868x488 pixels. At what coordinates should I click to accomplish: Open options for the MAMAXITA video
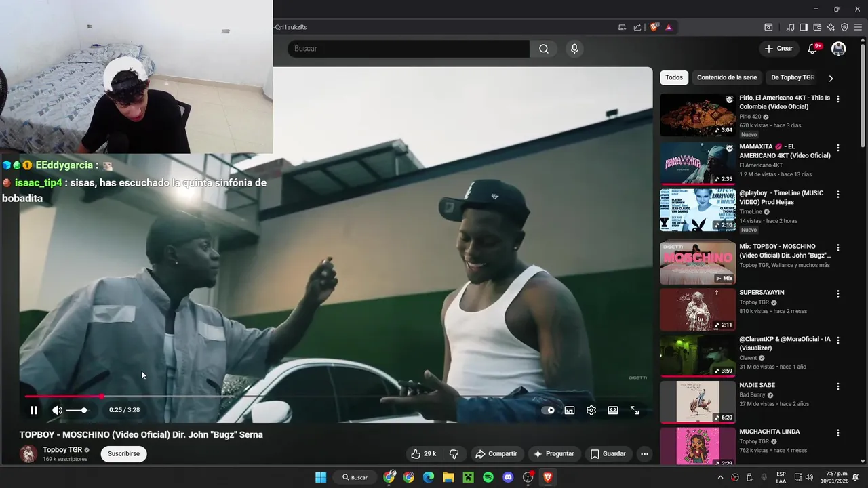[838, 148]
